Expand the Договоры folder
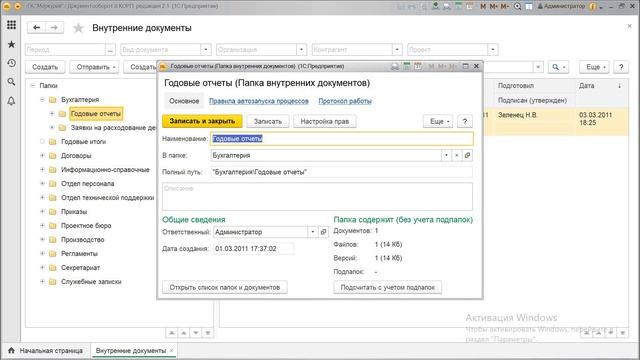 (x=42, y=156)
